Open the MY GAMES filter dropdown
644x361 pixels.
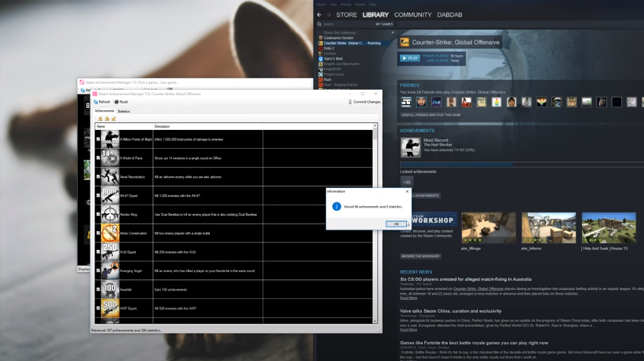click(384, 24)
